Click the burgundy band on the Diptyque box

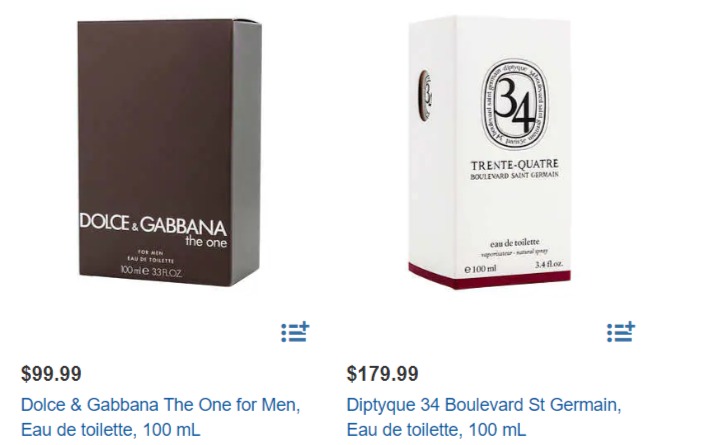490,276
